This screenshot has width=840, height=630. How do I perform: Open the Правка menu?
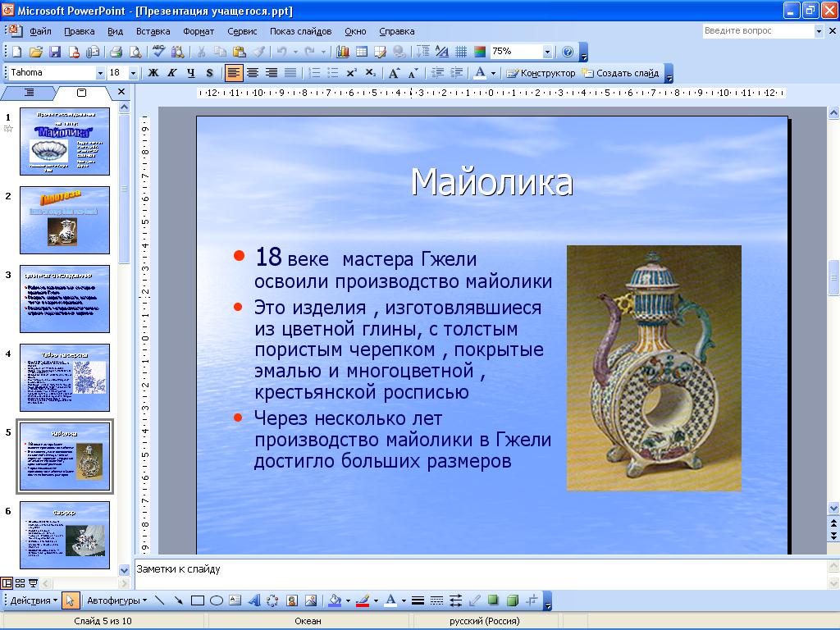click(x=80, y=31)
